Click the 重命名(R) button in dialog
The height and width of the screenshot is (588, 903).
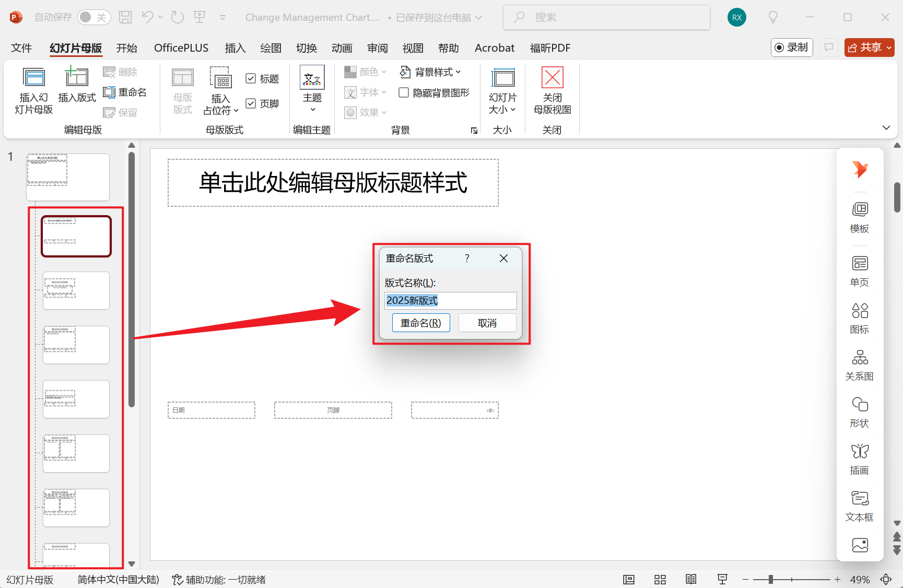tap(421, 322)
